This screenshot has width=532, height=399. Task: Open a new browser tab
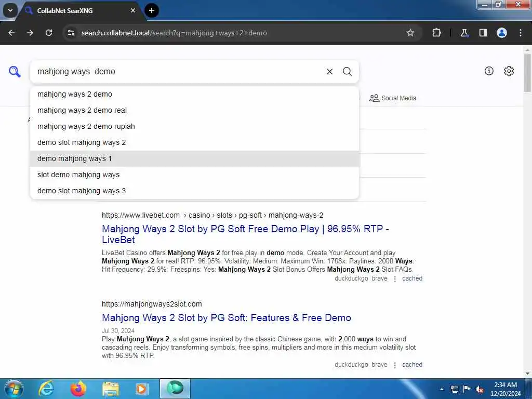point(152,10)
